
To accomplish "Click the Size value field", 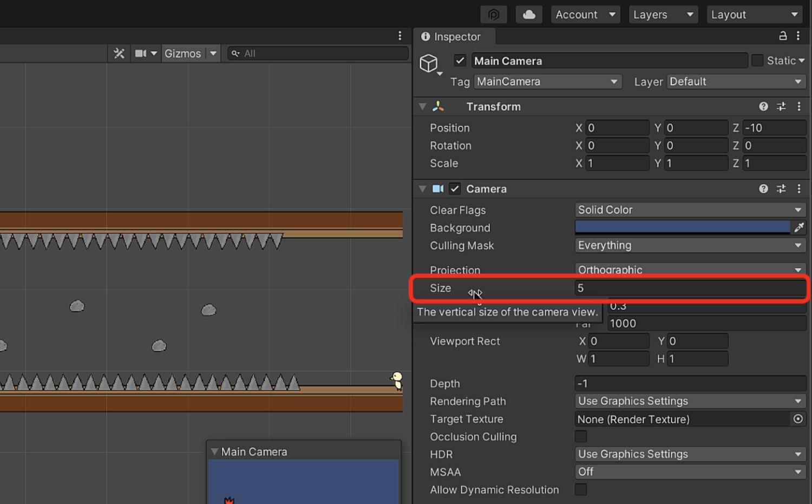I will click(690, 288).
